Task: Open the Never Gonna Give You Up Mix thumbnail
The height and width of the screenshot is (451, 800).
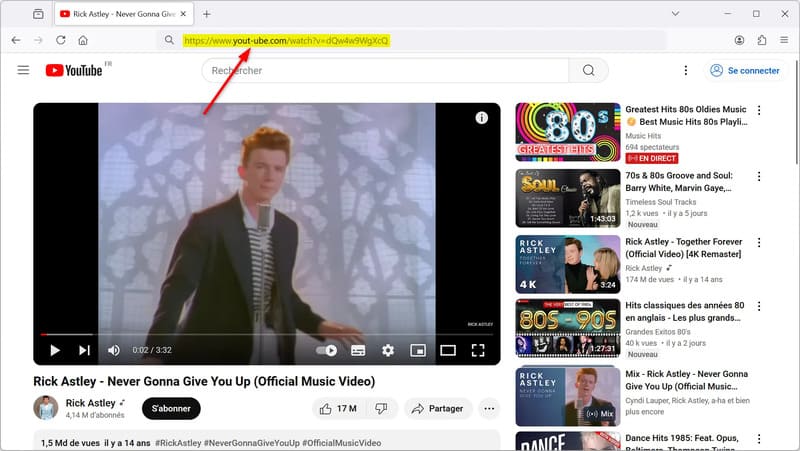Action: tap(568, 396)
